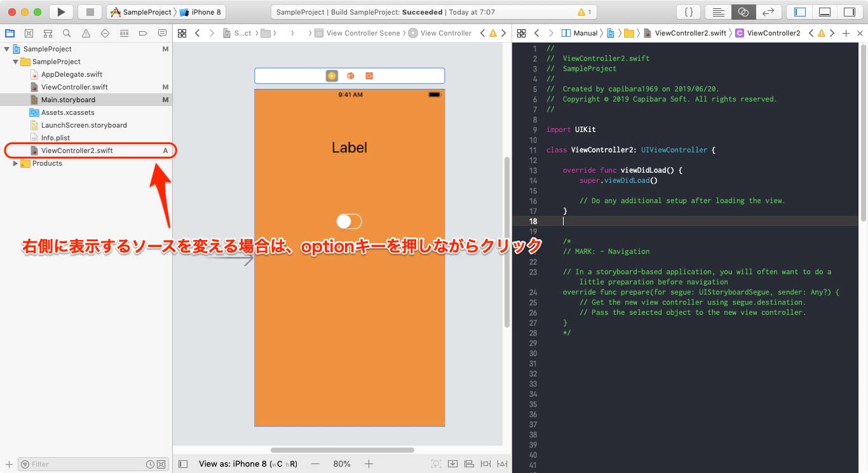868x473 pixels.
Task: Toggle the Inspectors panel visibility
Action: point(850,11)
